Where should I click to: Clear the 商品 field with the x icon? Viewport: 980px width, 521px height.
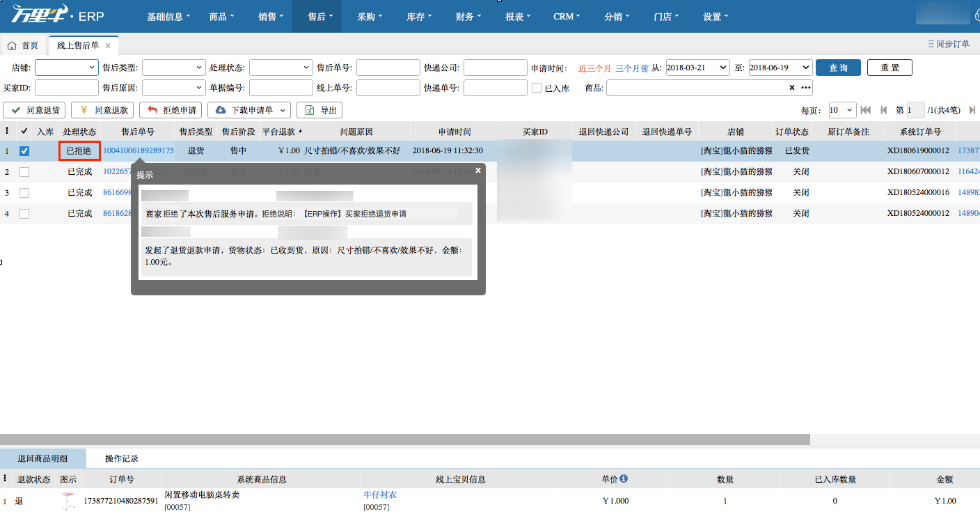click(791, 88)
